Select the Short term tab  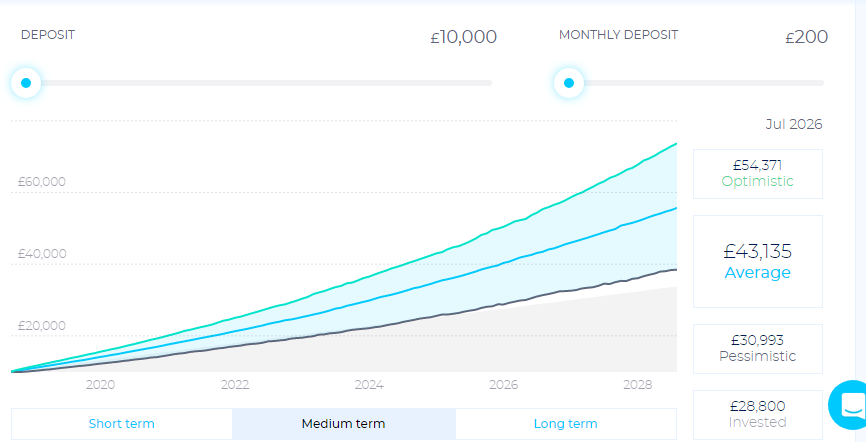pyautogui.click(x=121, y=424)
